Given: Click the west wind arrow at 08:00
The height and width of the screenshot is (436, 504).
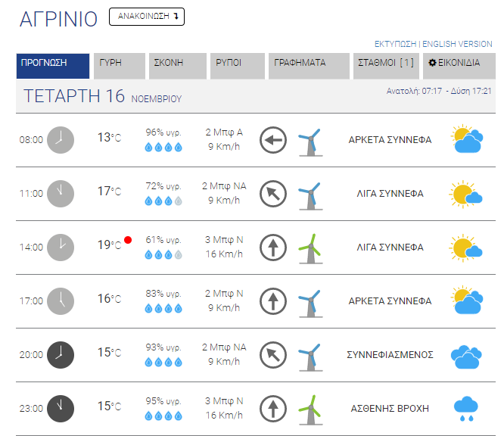Looking at the screenshot, I should 273,140.
